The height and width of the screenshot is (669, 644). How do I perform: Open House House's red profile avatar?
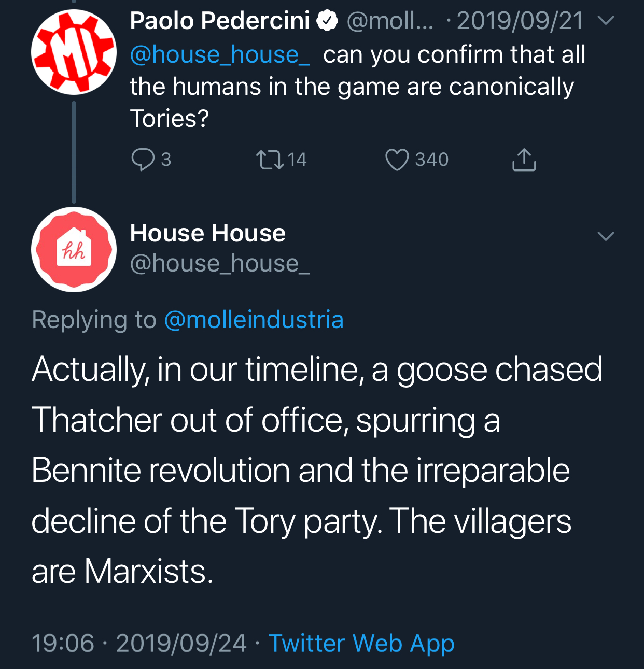(74, 249)
